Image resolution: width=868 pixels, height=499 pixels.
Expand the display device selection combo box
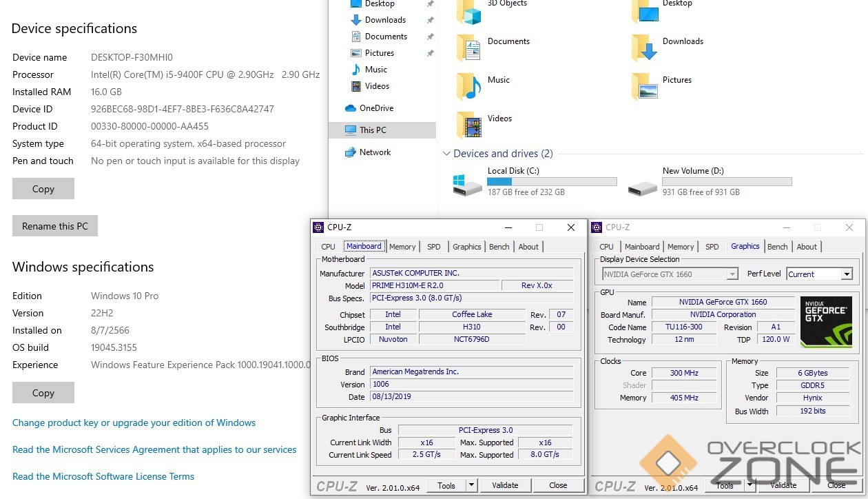point(732,274)
